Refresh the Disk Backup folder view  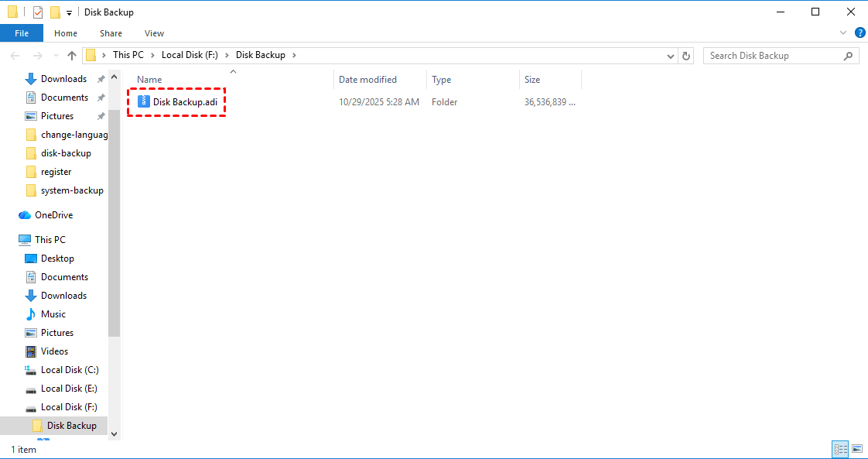click(x=686, y=56)
